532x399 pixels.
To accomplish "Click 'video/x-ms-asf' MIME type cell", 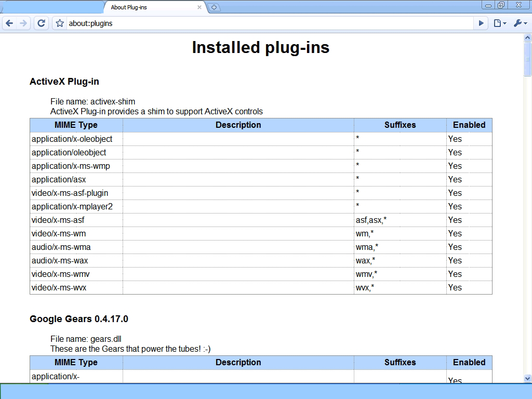I will pos(76,220).
